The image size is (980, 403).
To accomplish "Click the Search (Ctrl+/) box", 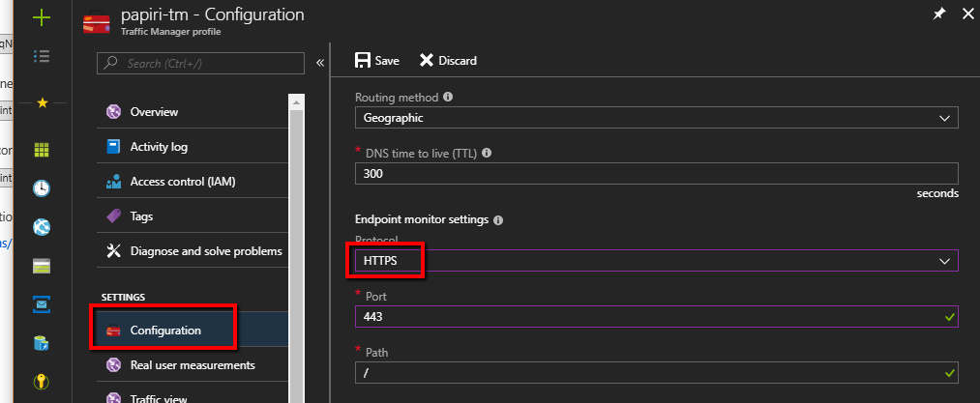I will click(x=200, y=63).
